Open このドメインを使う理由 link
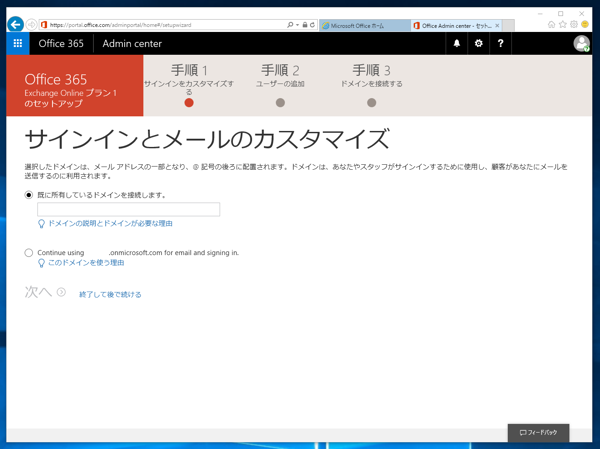The height and width of the screenshot is (449, 600). pos(86,263)
